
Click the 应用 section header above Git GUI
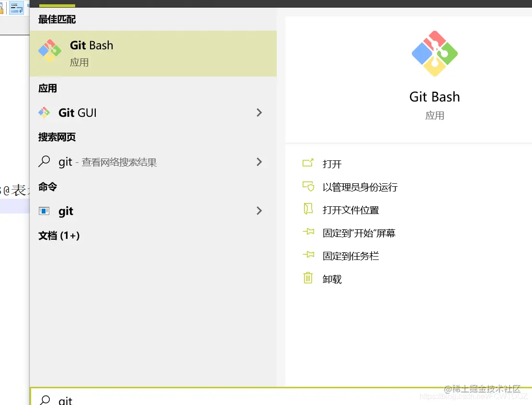(47, 89)
